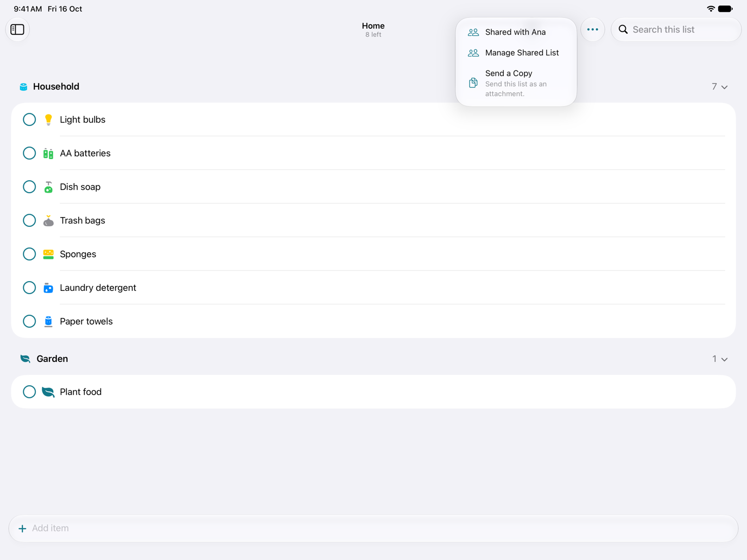Check off Paper towels
Image resolution: width=747 pixels, height=560 pixels.
[29, 321]
